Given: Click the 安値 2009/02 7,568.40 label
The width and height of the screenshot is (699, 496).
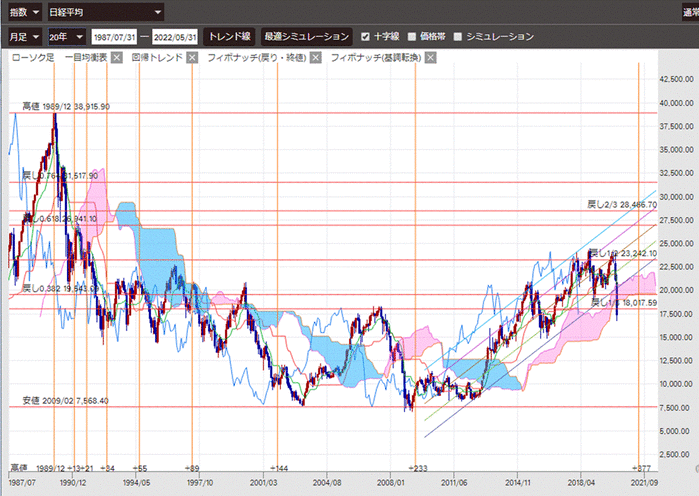Looking at the screenshot, I should point(66,401).
